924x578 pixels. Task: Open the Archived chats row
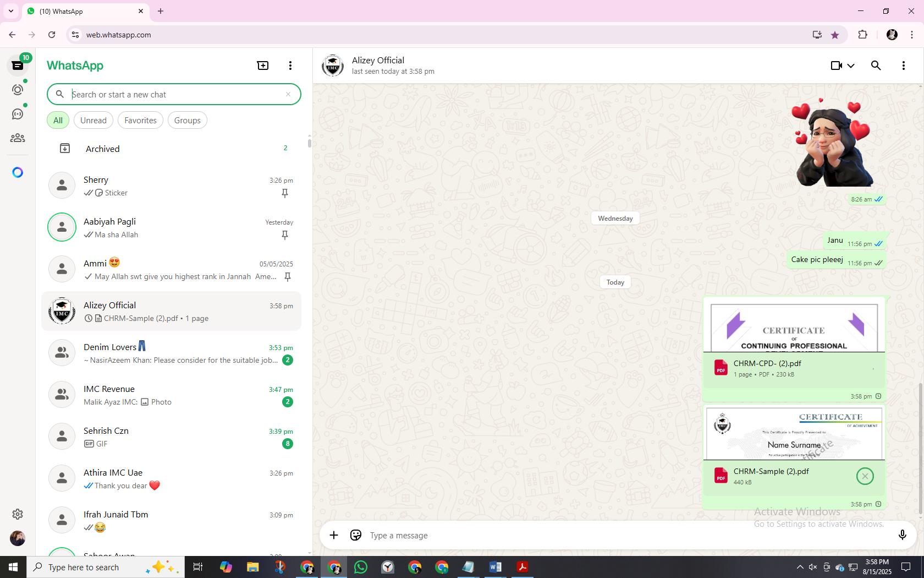171,149
